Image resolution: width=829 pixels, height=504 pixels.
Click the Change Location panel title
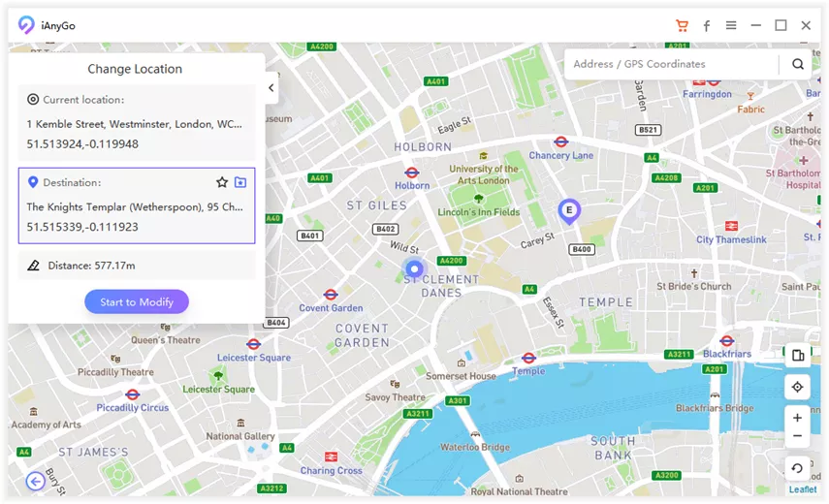[x=135, y=69]
